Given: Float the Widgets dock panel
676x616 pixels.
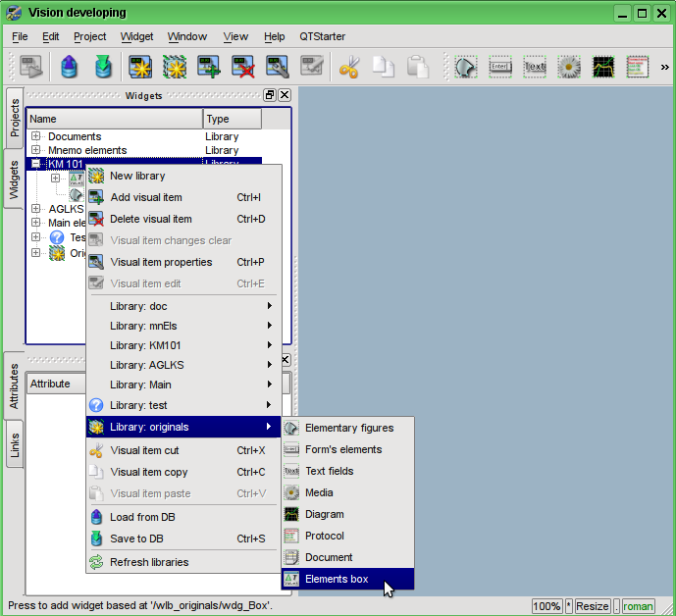Looking at the screenshot, I should click(270, 95).
